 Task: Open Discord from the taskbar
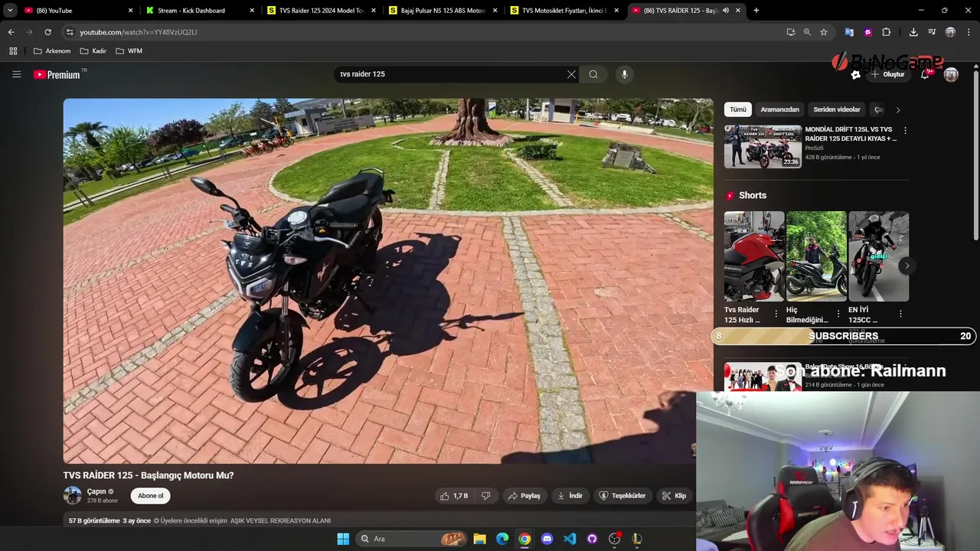click(547, 539)
